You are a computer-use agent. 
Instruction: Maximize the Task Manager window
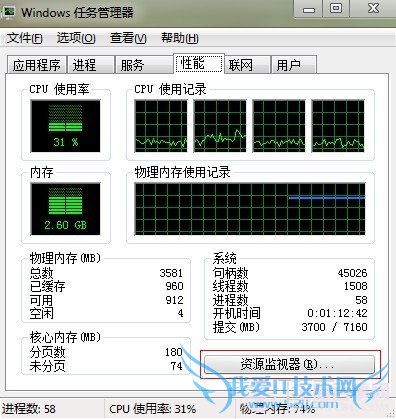click(x=336, y=9)
